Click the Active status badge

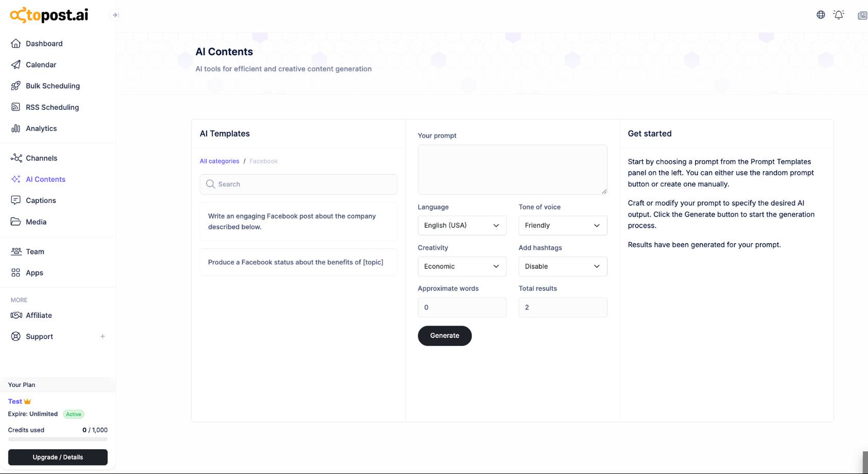tap(74, 414)
